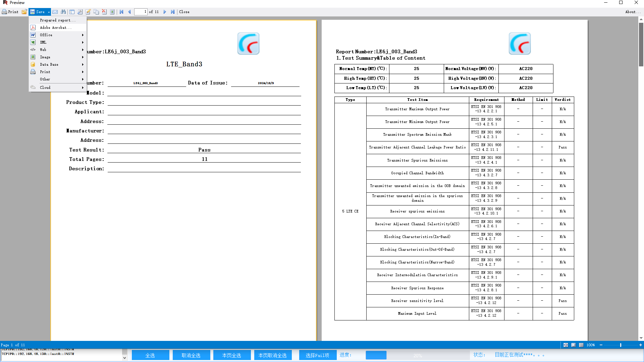This screenshot has height=362, width=644.
Task: Expand the Web submenu arrow
Action: [x=82, y=50]
